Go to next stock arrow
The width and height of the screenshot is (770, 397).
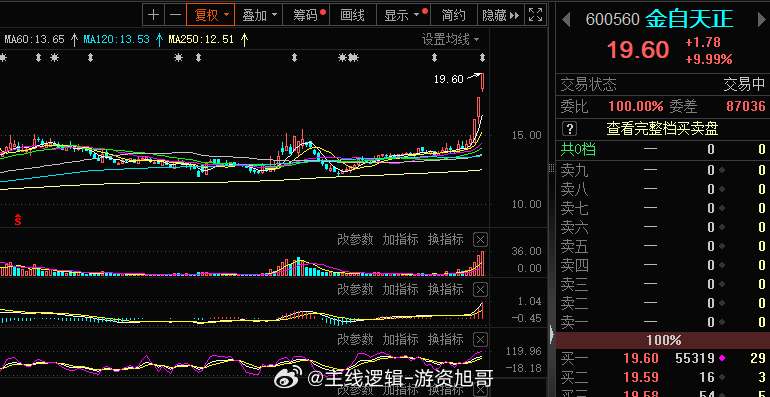tap(762, 20)
